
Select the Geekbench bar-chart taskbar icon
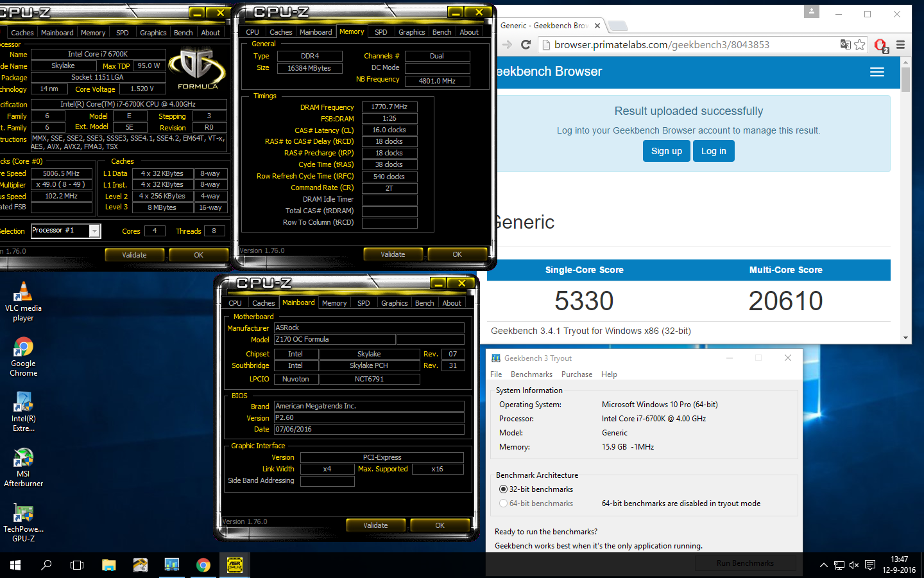[171, 565]
